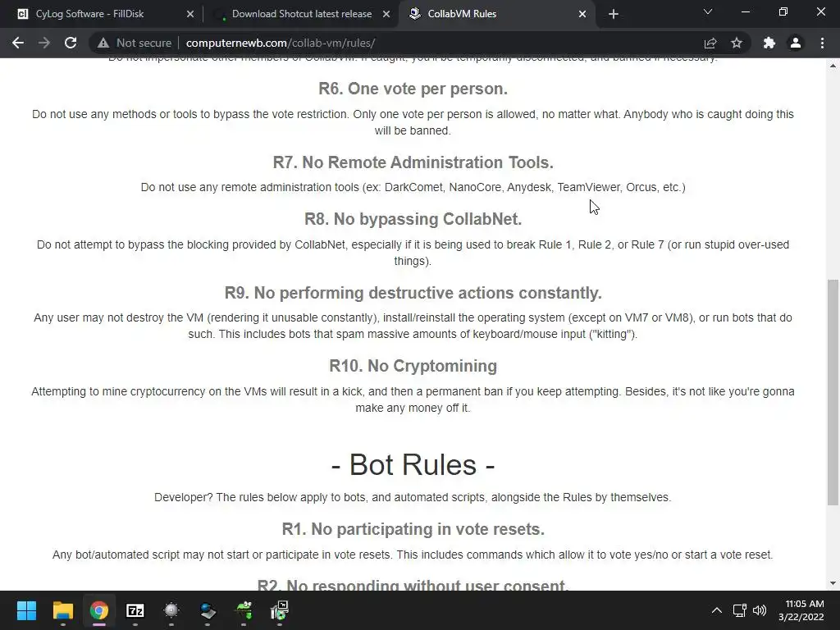Click the R7. No Remote Administration Tools heading
The height and width of the screenshot is (630, 840).
pyautogui.click(x=413, y=162)
